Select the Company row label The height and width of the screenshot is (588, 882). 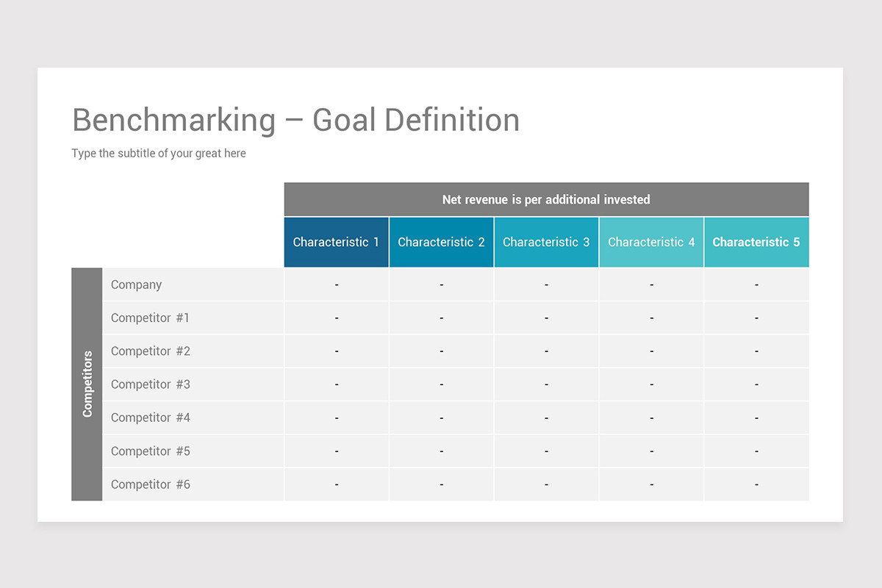click(x=193, y=284)
